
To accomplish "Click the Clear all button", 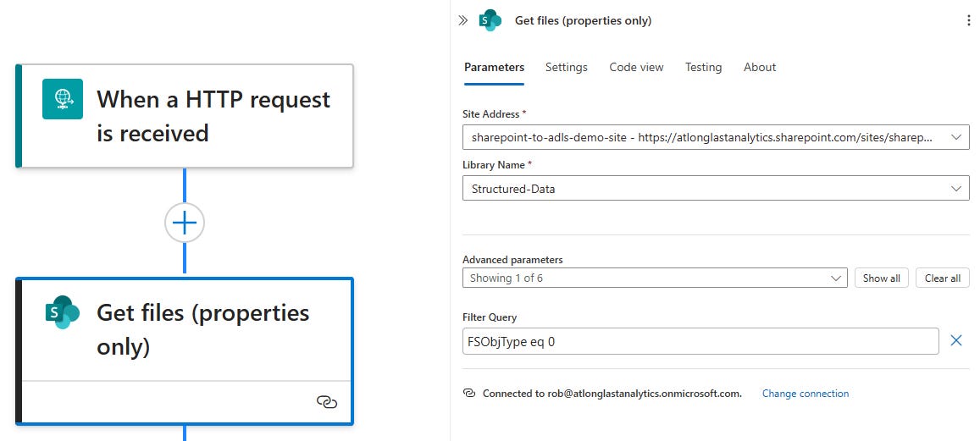I will pyautogui.click(x=943, y=278).
